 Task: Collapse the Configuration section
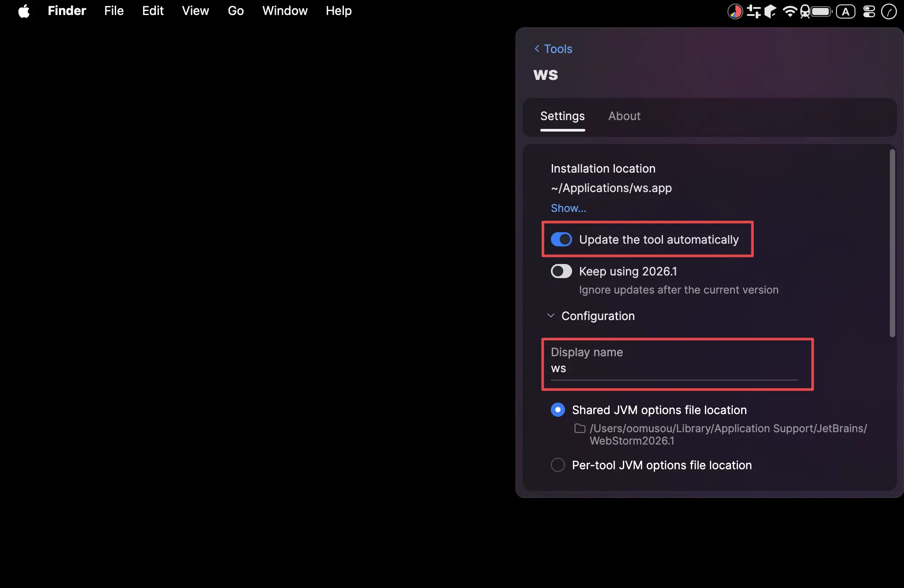(551, 316)
